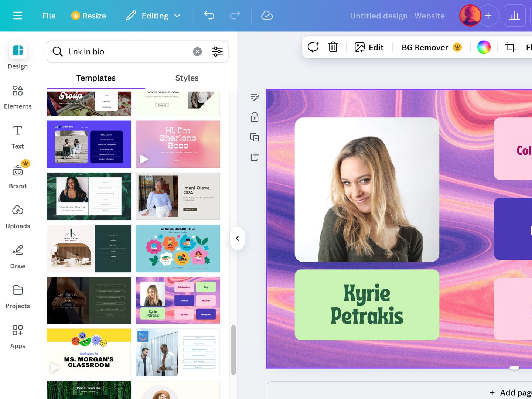Click the Resize button
The width and height of the screenshot is (532, 399).
tap(89, 16)
